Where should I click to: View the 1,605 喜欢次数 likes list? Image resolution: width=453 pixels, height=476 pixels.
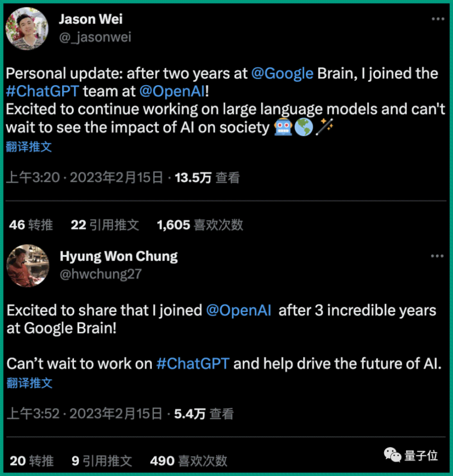point(200,225)
